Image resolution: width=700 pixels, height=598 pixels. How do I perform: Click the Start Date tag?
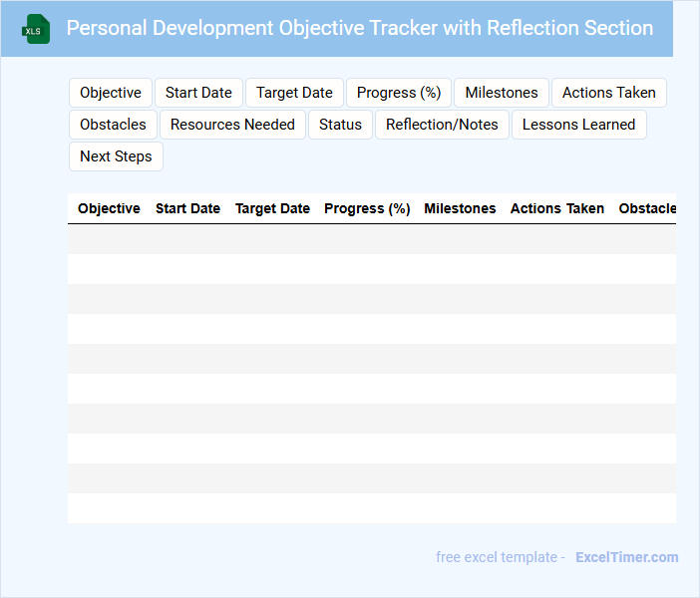click(198, 93)
